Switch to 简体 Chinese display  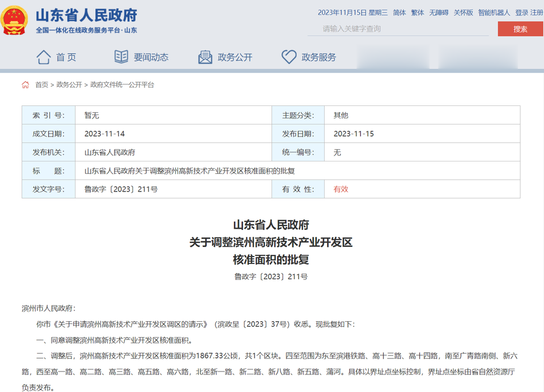[x=399, y=12]
